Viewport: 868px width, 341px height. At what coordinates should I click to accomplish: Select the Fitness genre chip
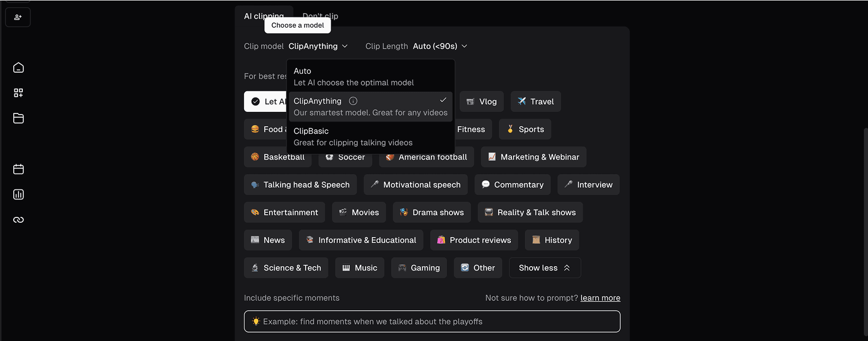point(473,129)
